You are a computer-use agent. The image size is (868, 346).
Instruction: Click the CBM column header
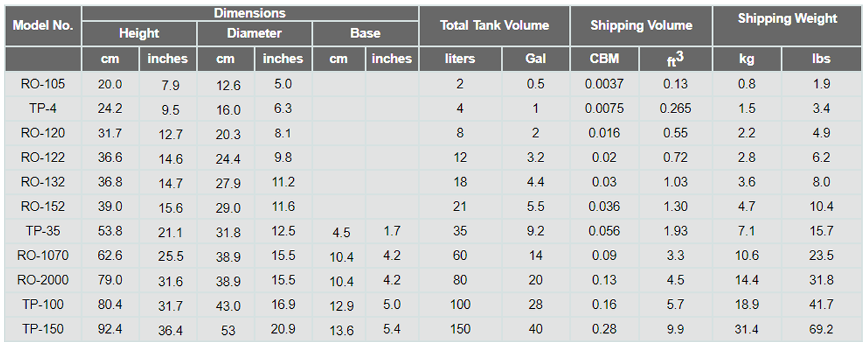pos(605,59)
